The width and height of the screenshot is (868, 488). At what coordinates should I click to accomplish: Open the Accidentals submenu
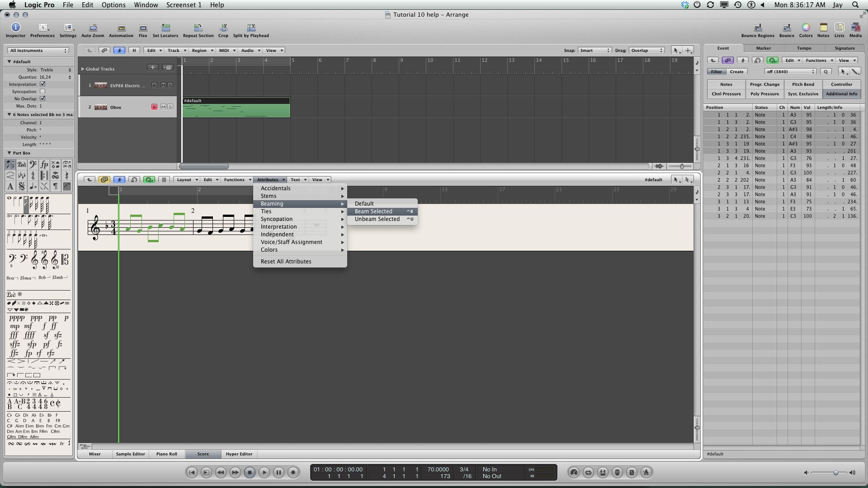tap(300, 188)
